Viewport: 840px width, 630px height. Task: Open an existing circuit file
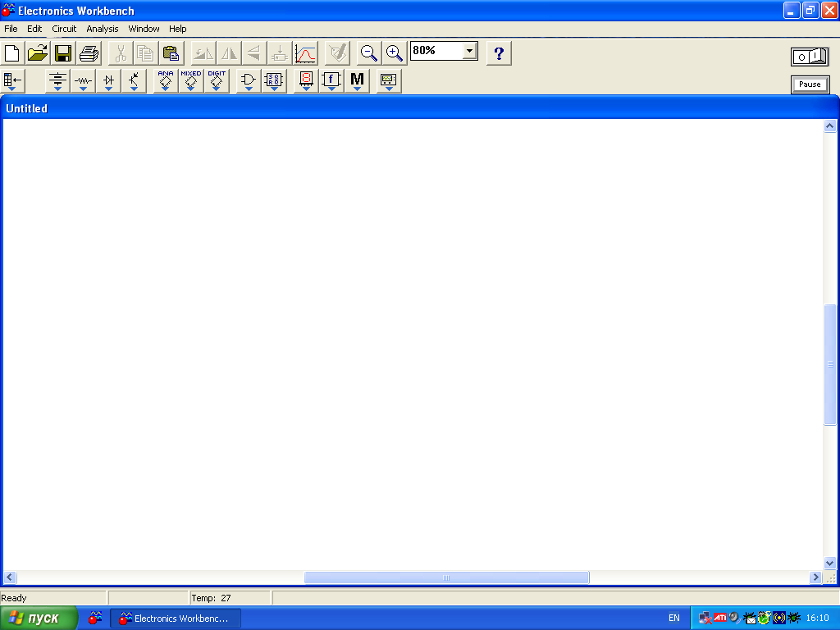(x=38, y=53)
